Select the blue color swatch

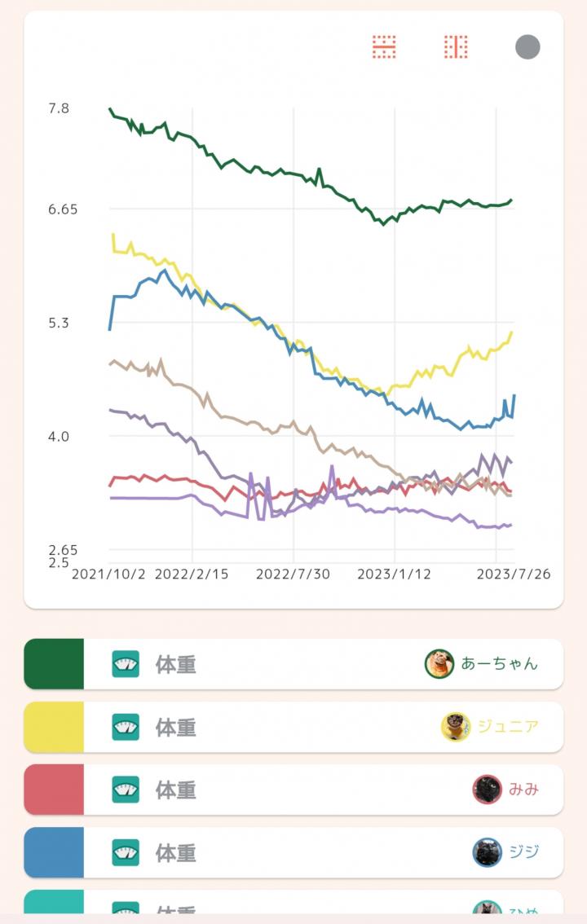coord(54,852)
